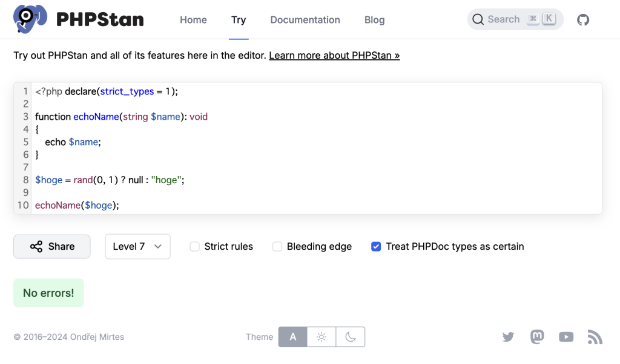The width and height of the screenshot is (620, 364).
Task: Uncheck Treat PHPDoc types as certain
Action: pos(376,247)
